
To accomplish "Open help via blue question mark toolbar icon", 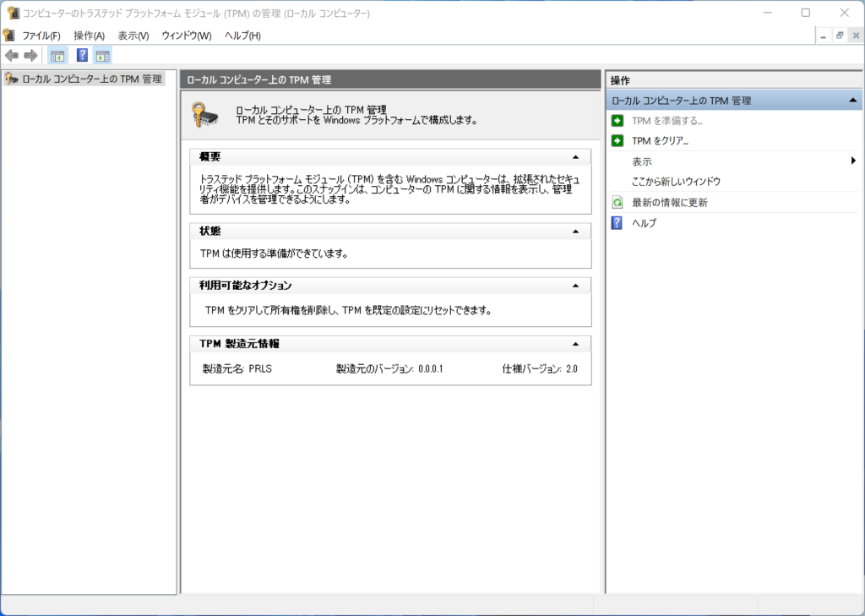I will (x=82, y=55).
